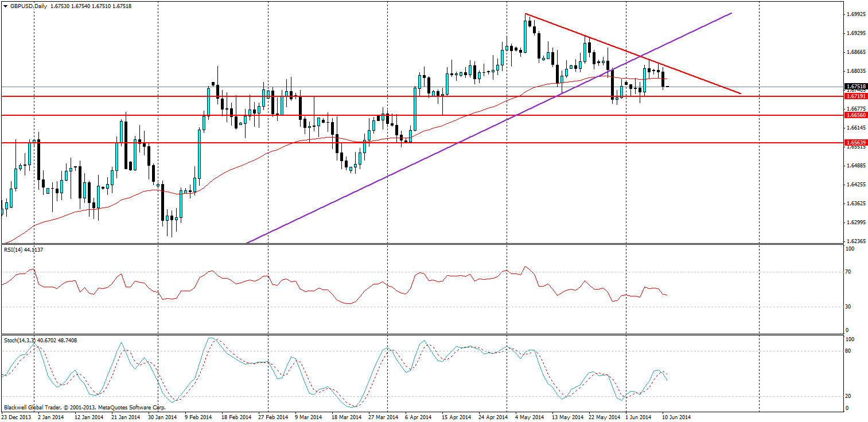
Task: Click the small triangle before GBPUSD,Daily title
Action: pyautogui.click(x=5, y=5)
